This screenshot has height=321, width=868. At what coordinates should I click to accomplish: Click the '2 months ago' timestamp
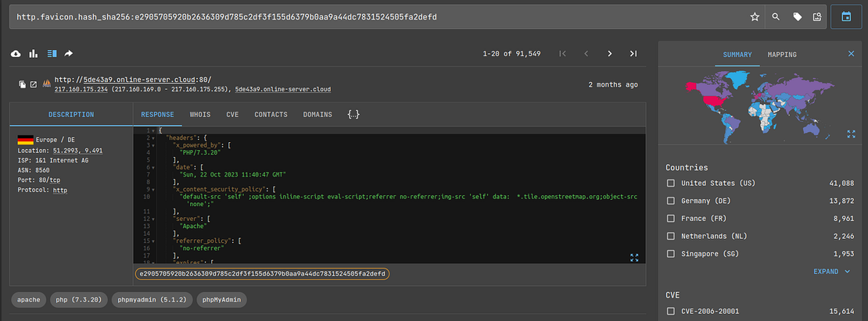pos(613,84)
